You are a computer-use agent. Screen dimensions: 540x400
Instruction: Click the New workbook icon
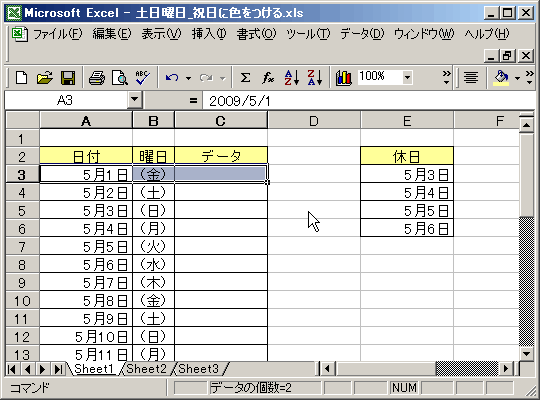21,78
